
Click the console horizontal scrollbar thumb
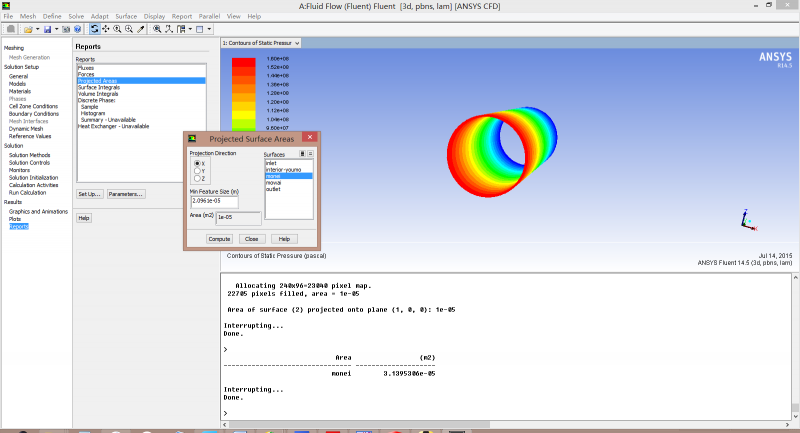pos(360,424)
